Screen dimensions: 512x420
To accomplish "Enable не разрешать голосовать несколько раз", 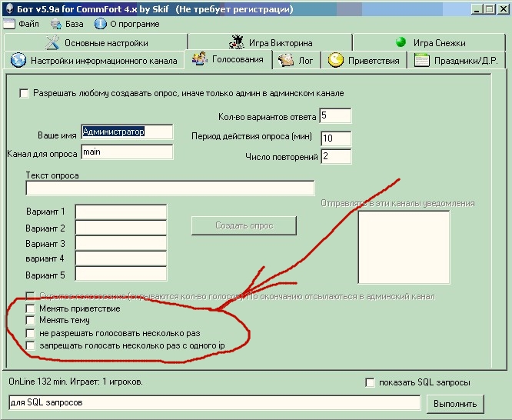I will click(31, 333).
